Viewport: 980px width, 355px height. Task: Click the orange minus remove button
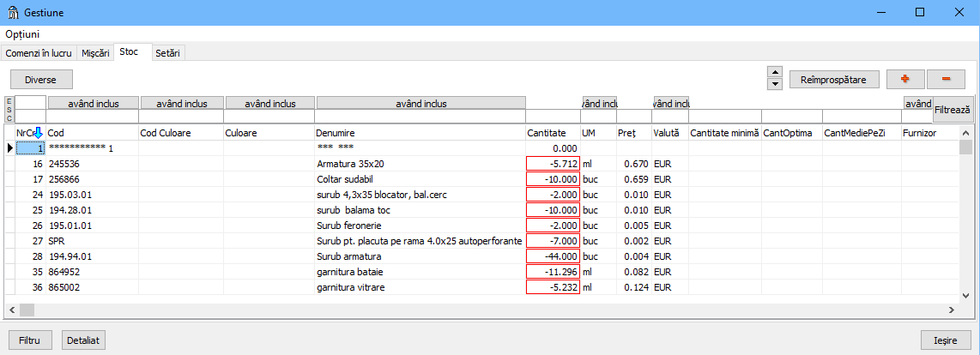[946, 79]
